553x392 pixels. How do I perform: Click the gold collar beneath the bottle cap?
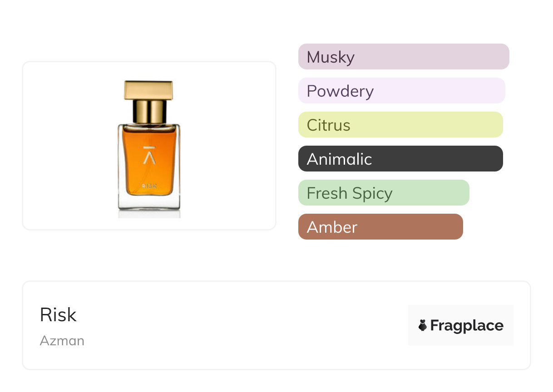point(148,112)
